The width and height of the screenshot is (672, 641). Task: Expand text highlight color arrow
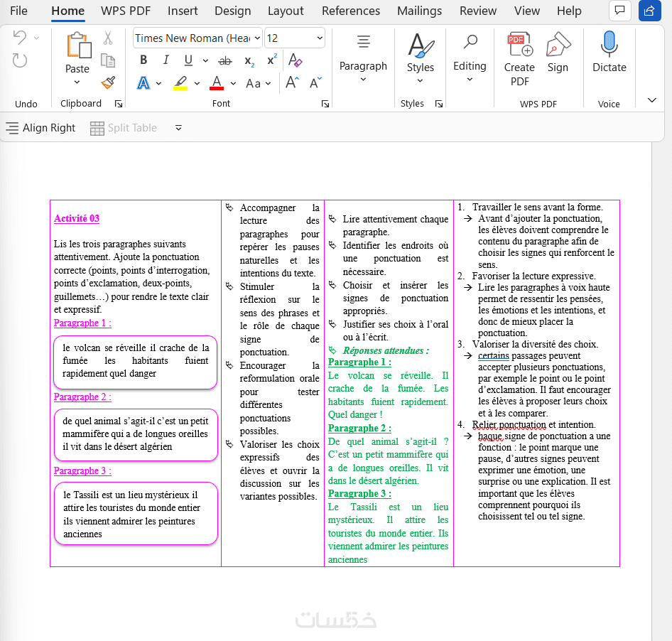[197, 83]
